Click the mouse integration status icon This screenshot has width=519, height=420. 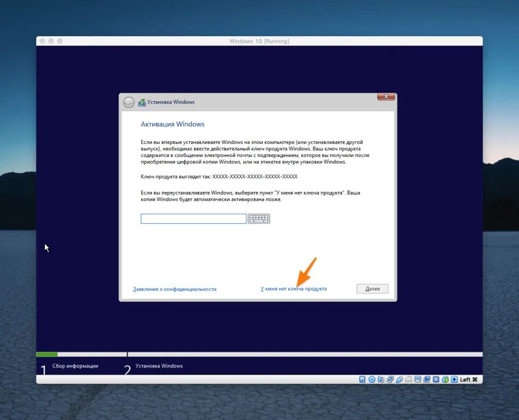(x=445, y=380)
